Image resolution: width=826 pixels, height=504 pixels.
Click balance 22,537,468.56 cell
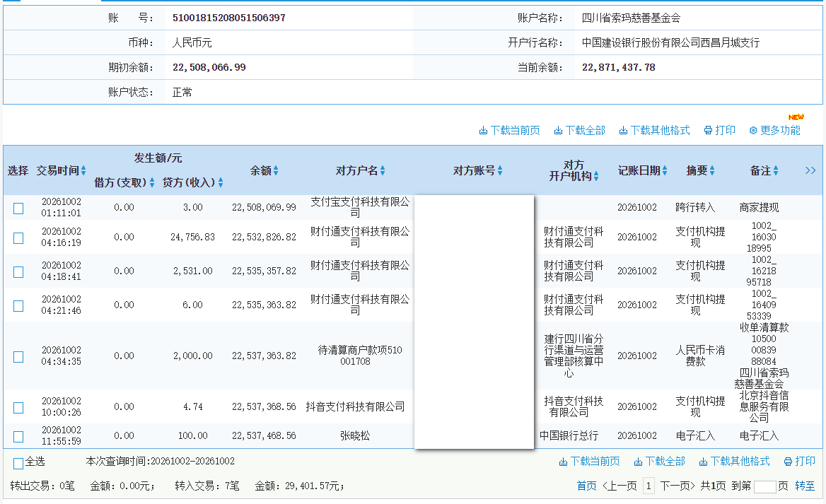[x=264, y=435]
